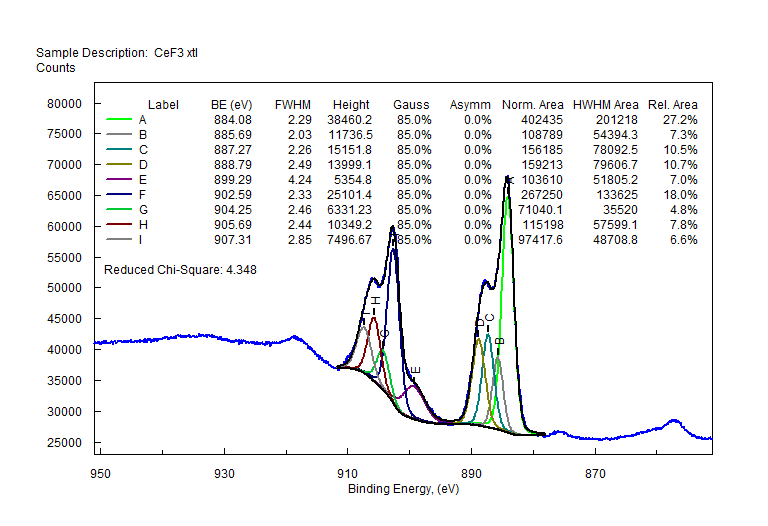
Task: Click the Height column header
Action: click(x=351, y=105)
